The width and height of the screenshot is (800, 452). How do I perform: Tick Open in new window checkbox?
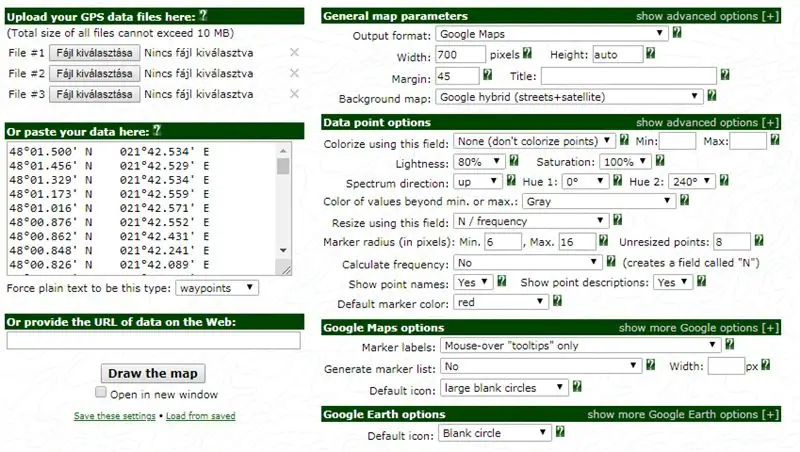tap(101, 392)
